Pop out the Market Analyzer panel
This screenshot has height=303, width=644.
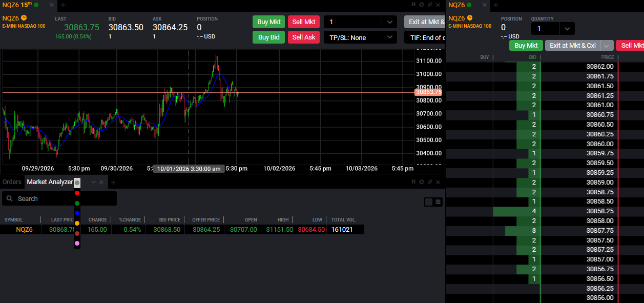pos(430,182)
